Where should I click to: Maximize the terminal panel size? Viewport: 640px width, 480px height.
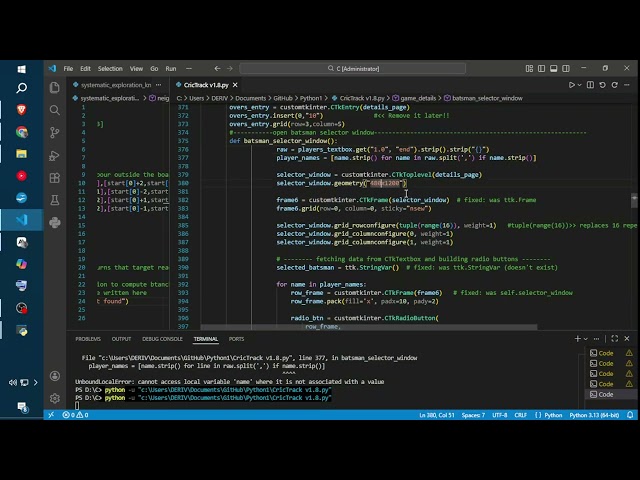pyautogui.click(x=615, y=338)
